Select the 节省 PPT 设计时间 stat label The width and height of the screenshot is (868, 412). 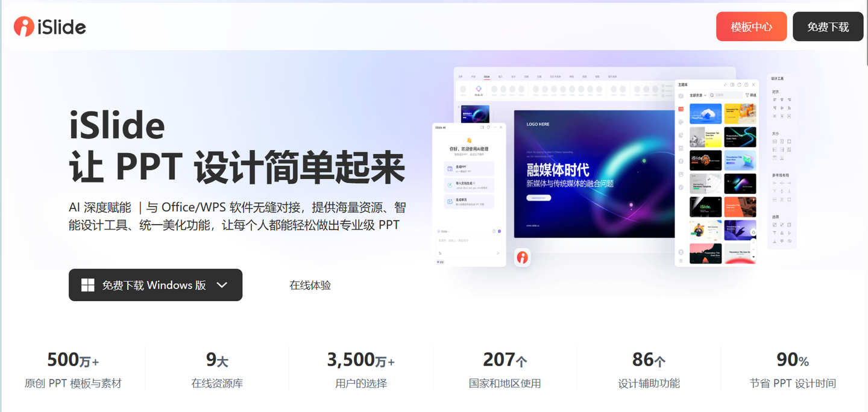[793, 383]
